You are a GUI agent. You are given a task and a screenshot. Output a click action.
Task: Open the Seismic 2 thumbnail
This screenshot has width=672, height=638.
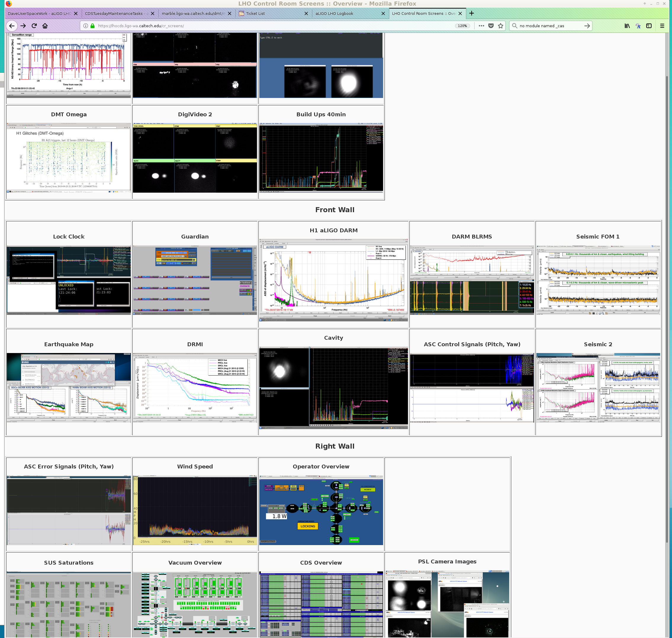click(x=598, y=388)
